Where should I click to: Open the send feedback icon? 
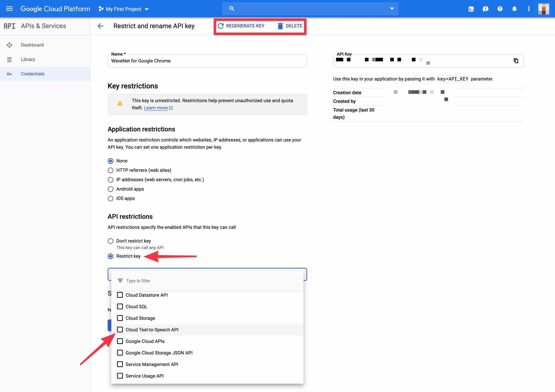coord(485,9)
